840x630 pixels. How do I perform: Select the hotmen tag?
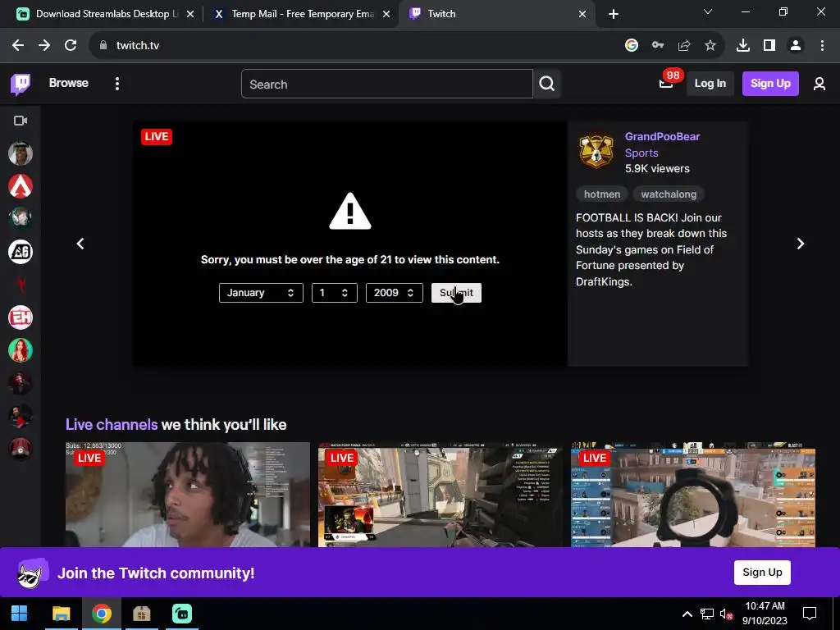[x=602, y=194]
